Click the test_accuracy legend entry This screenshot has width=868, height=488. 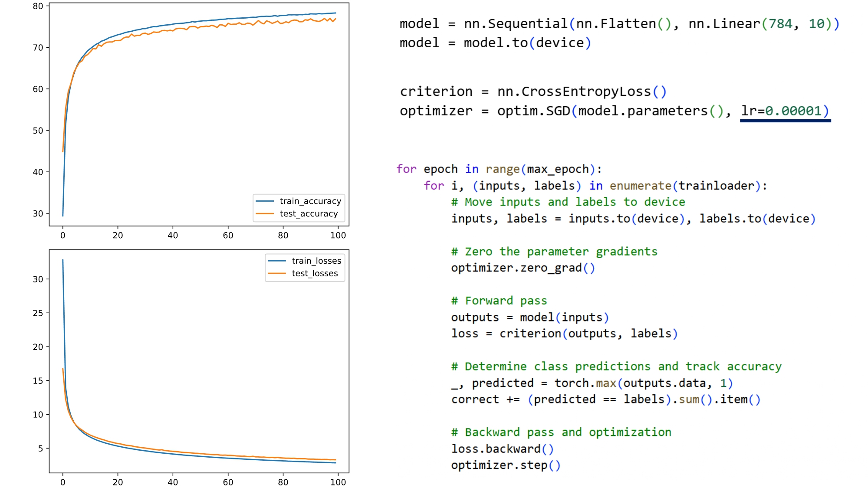[308, 214]
